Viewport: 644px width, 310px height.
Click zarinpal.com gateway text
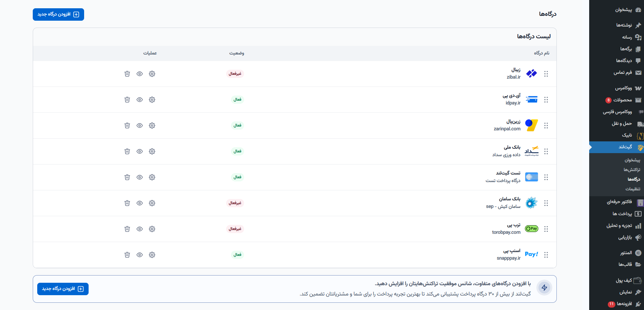click(x=507, y=129)
